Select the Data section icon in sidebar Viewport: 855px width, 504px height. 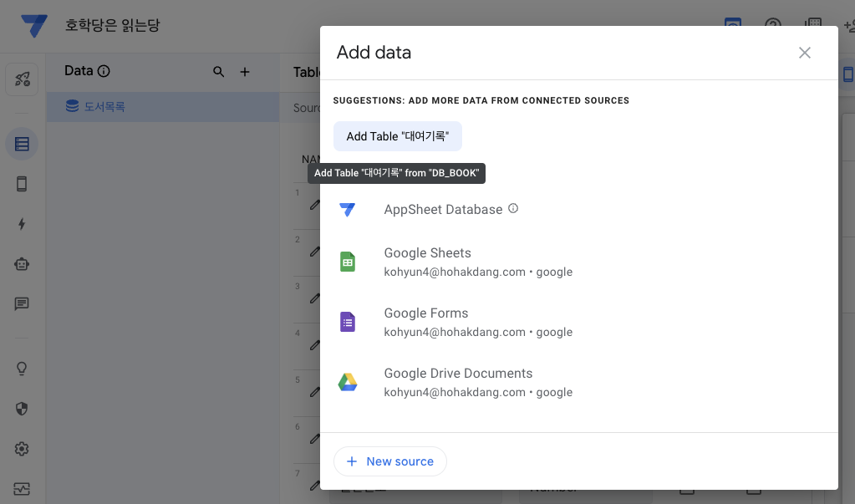click(x=22, y=144)
